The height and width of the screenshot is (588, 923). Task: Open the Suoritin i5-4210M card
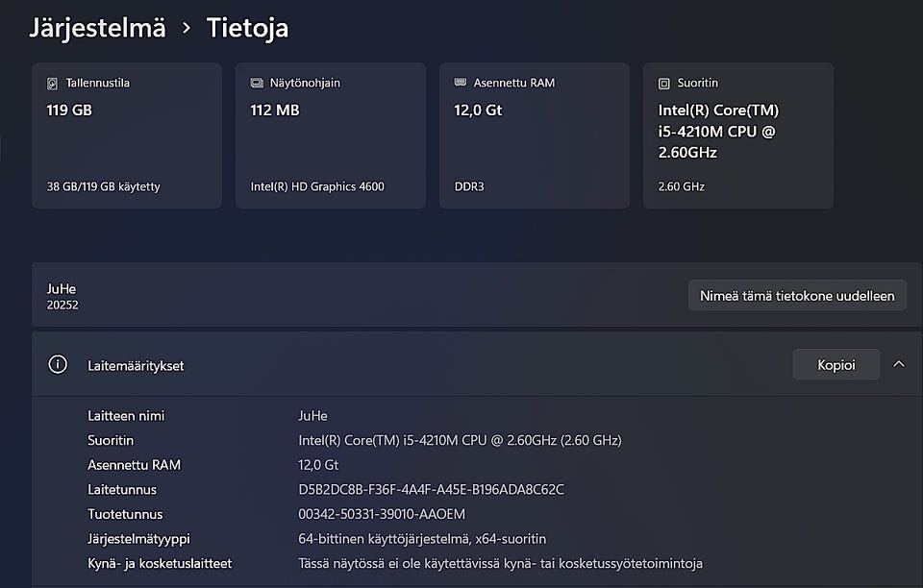point(738,135)
